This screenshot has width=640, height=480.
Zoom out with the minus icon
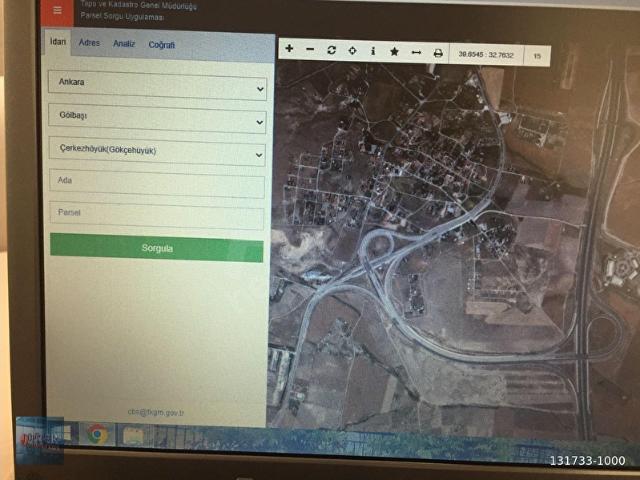[x=310, y=49]
